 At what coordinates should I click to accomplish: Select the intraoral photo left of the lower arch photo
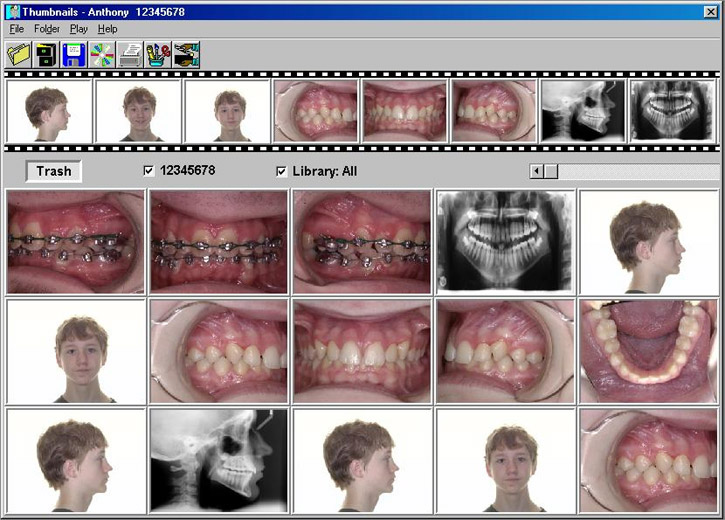point(505,351)
